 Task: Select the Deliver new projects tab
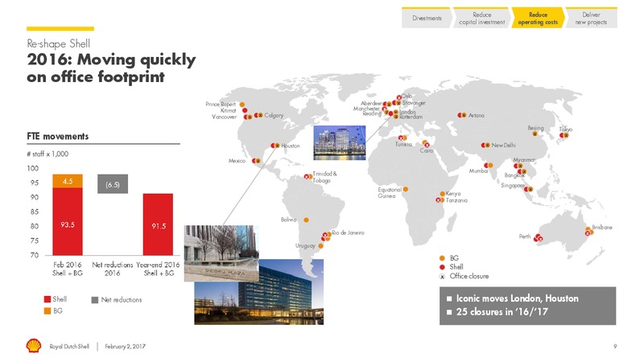[x=591, y=18]
